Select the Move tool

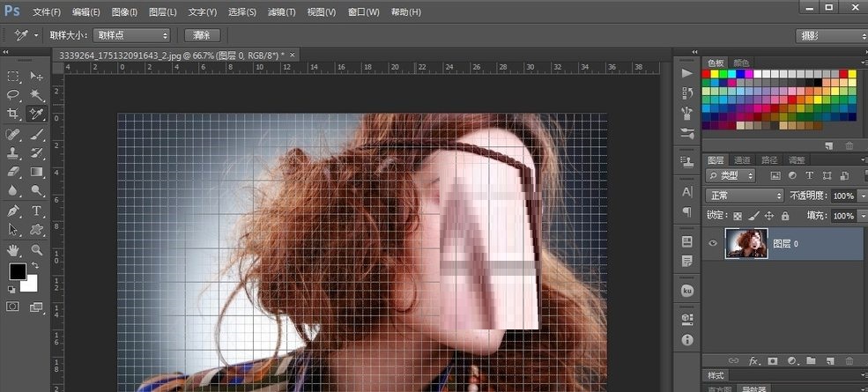tap(36, 76)
